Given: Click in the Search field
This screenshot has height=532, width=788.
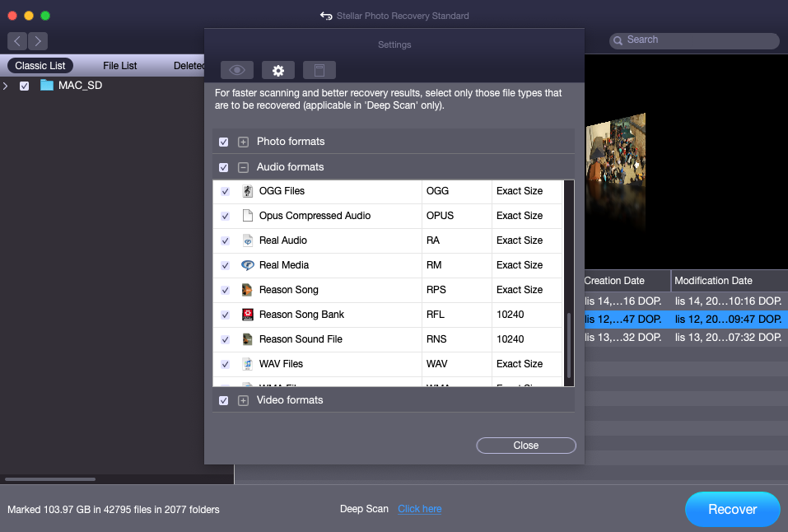Looking at the screenshot, I should pos(694,40).
